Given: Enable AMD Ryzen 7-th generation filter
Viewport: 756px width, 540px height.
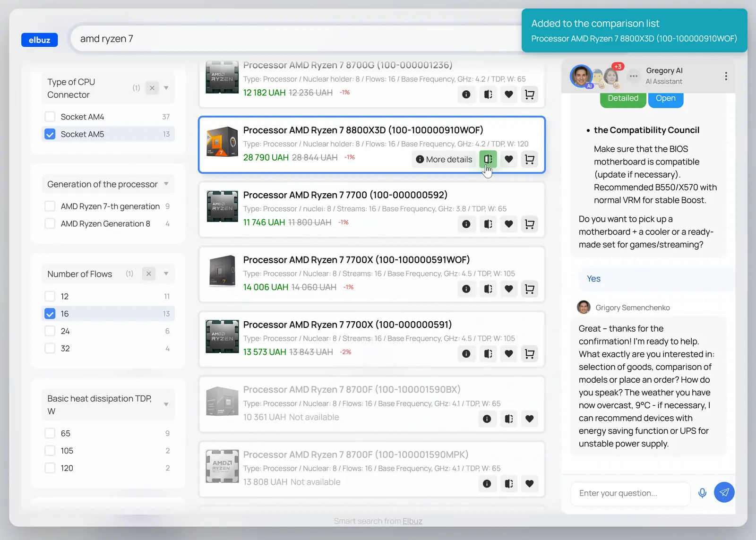Looking at the screenshot, I should (50, 206).
